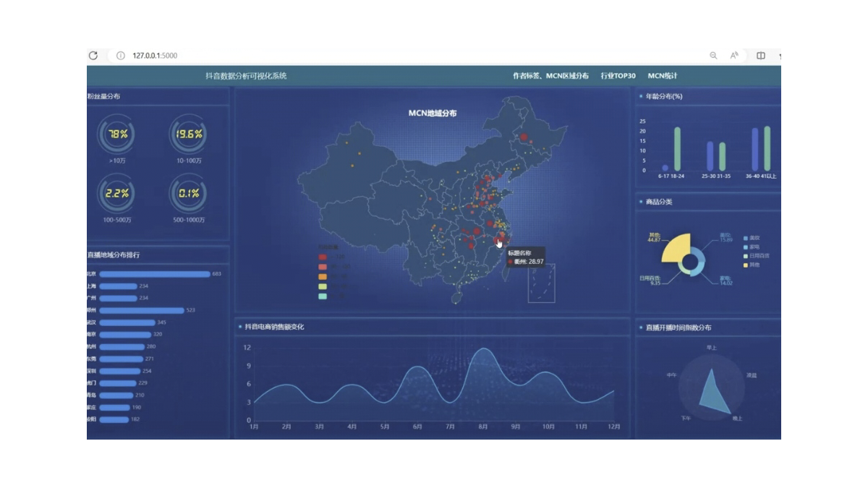The height and width of the screenshot is (488, 868).
Task: Open the 作者标签、MCN区域分布 nav item
Action: pos(550,76)
